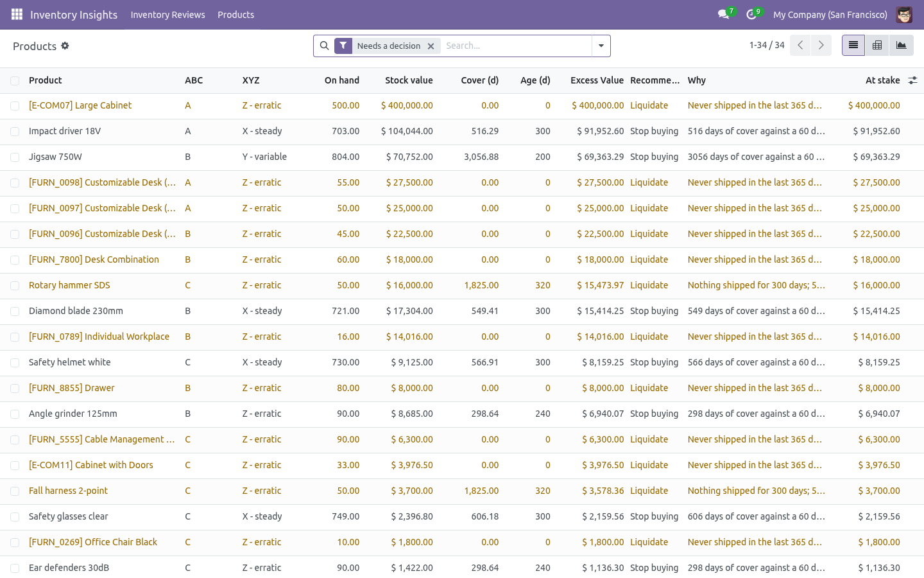Open the Company switcher San Francisco
This screenshot has width=924, height=578.
point(830,14)
